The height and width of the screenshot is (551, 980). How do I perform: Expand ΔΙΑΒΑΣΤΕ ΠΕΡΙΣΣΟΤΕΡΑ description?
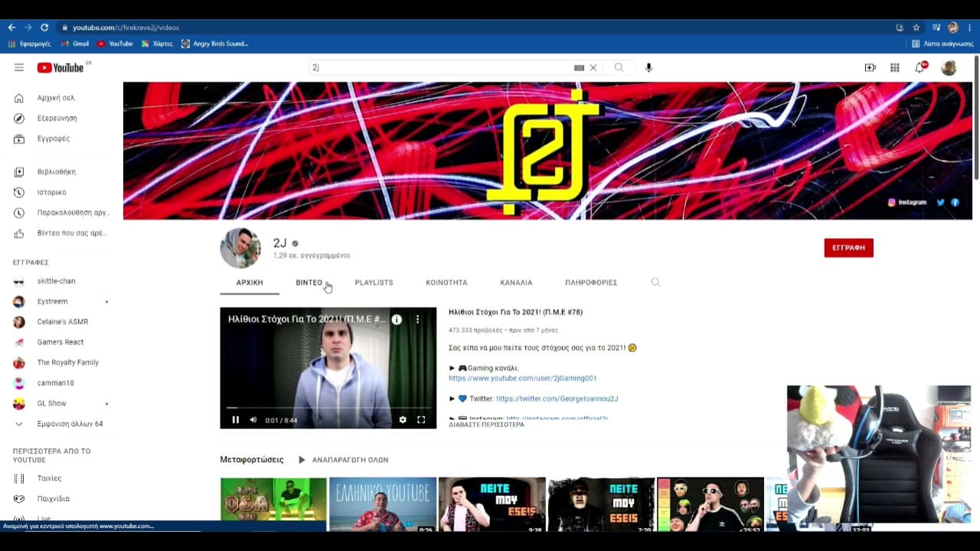click(x=486, y=425)
